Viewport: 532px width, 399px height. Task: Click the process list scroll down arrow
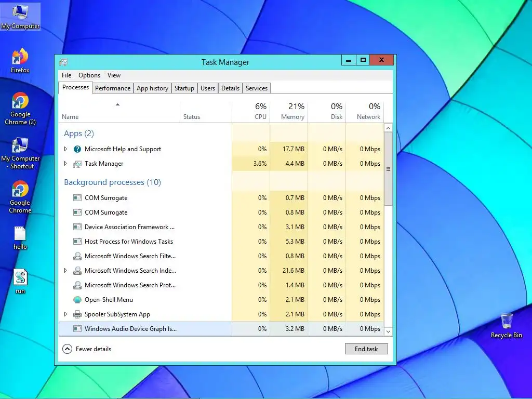pyautogui.click(x=388, y=331)
